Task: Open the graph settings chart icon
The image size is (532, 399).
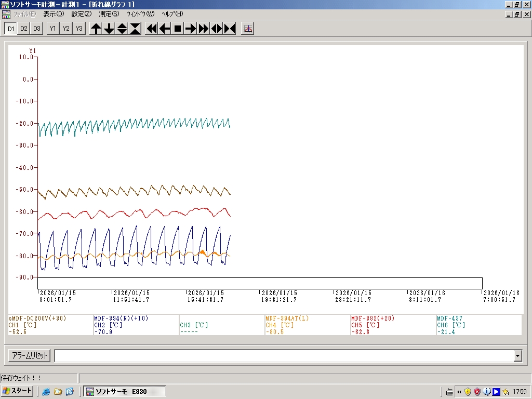Action: coord(248,29)
